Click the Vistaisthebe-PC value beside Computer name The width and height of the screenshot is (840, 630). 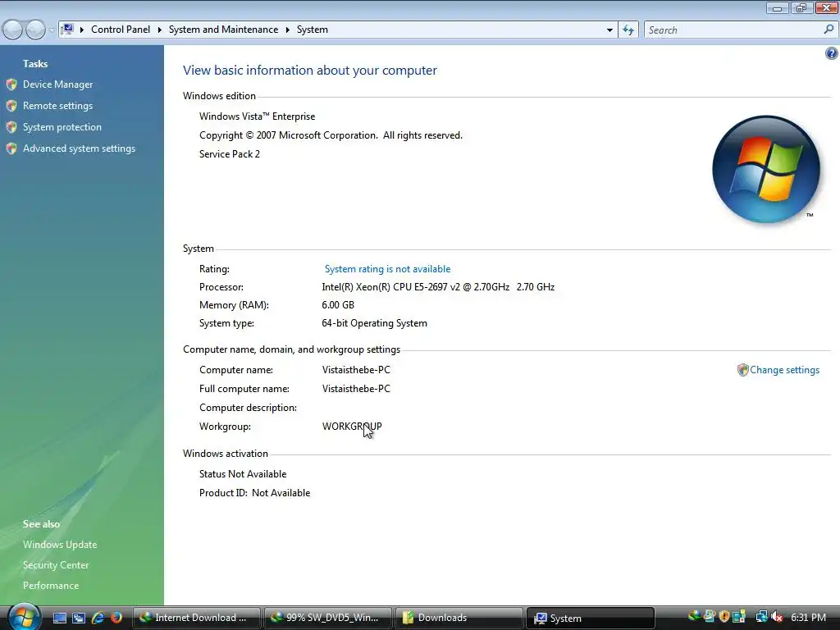pyautogui.click(x=356, y=370)
